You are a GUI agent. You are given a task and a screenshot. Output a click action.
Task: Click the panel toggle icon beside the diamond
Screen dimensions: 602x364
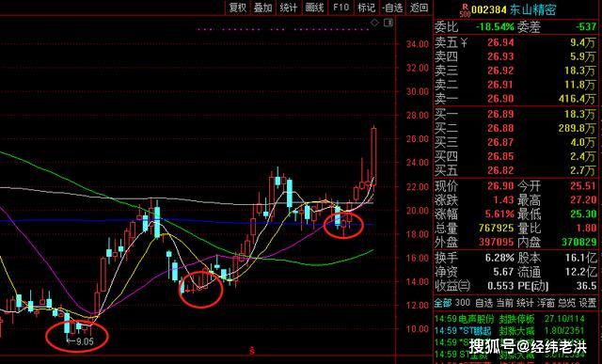click(388, 23)
